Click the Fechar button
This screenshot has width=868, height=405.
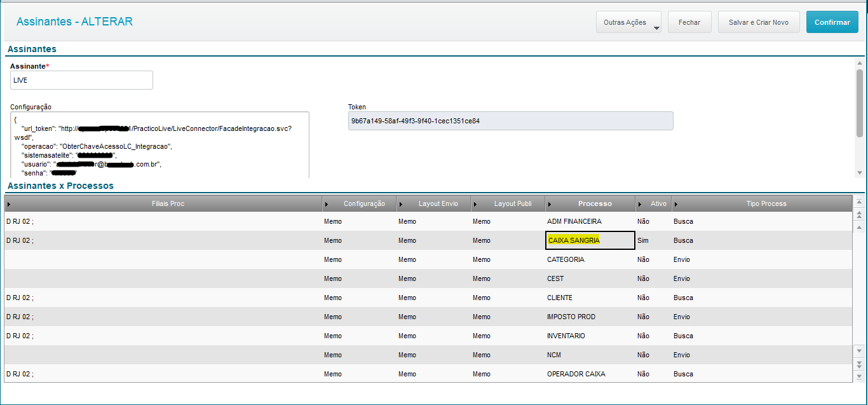[x=689, y=22]
